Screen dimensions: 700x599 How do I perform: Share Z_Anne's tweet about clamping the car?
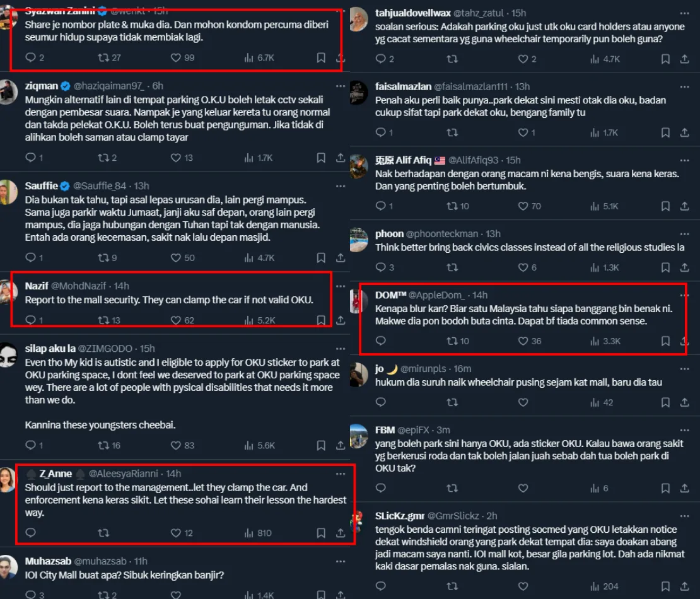point(340,533)
